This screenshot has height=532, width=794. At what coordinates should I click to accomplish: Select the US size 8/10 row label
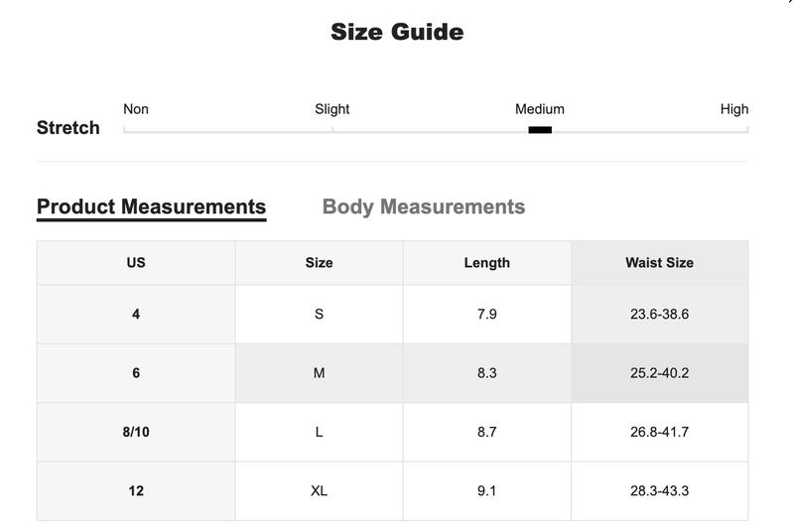click(x=136, y=433)
